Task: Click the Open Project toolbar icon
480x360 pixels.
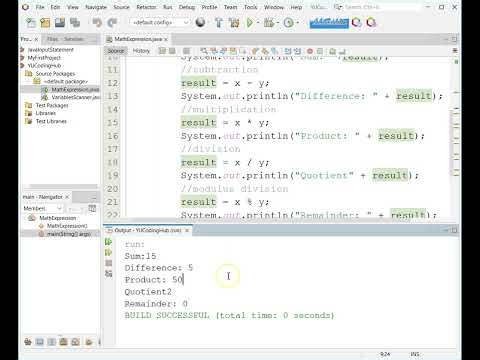Action: [60, 23]
